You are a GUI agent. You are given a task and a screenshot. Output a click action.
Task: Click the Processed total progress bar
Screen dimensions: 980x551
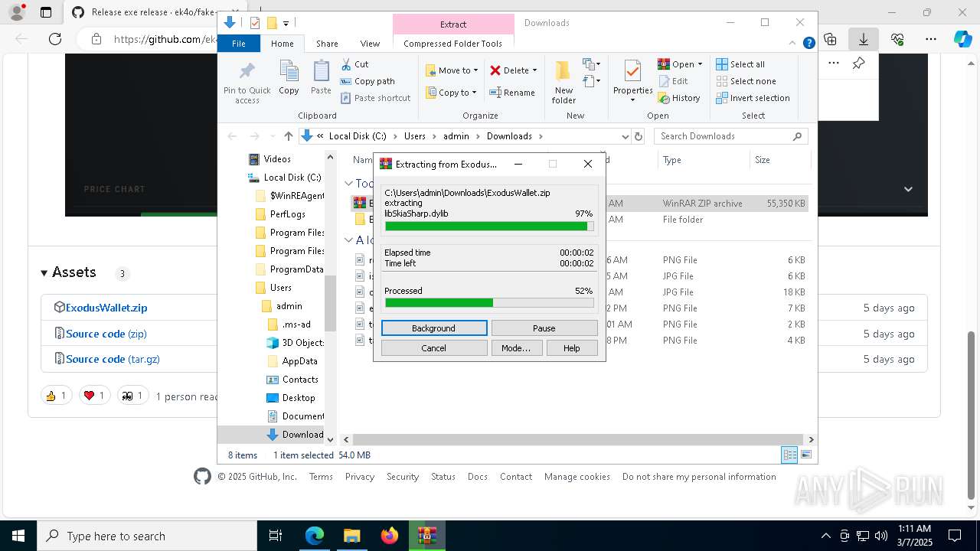pos(489,303)
